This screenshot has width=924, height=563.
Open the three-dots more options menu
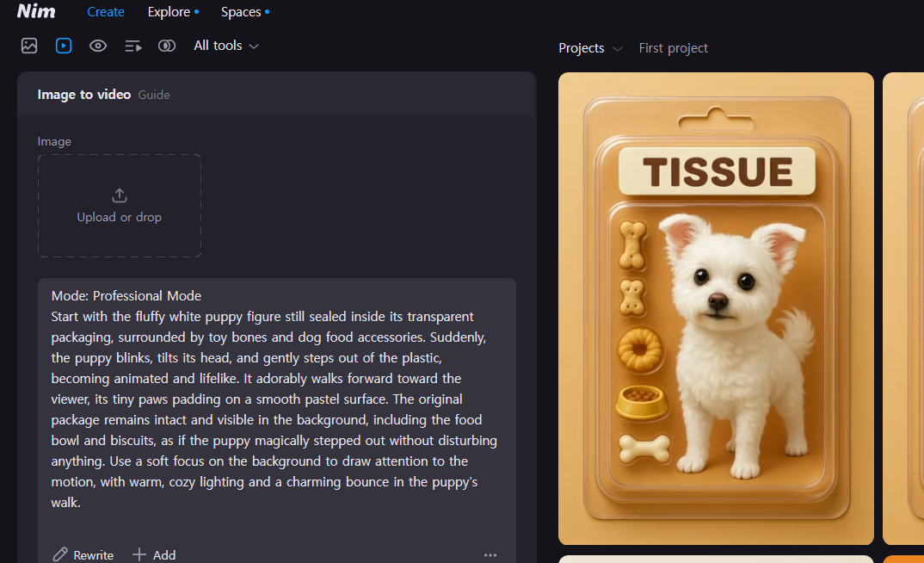(490, 554)
